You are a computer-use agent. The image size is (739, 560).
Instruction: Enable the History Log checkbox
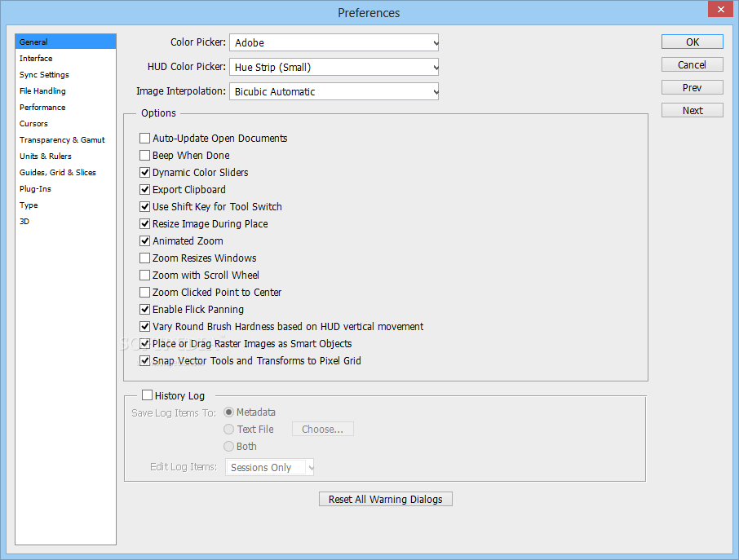(x=147, y=395)
